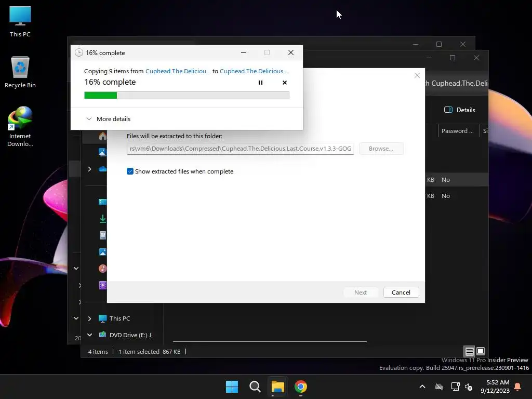The image size is (532, 399).
Task: Click the Browse... button
Action: coord(381,149)
